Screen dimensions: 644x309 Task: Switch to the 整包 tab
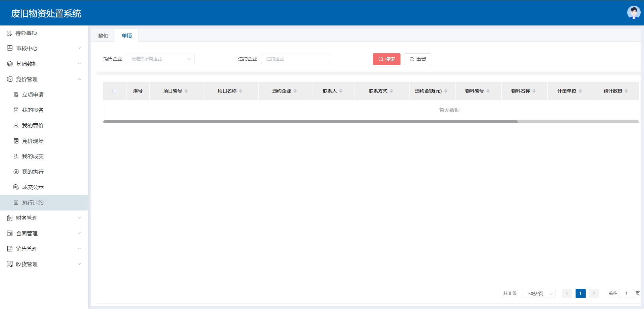click(103, 36)
